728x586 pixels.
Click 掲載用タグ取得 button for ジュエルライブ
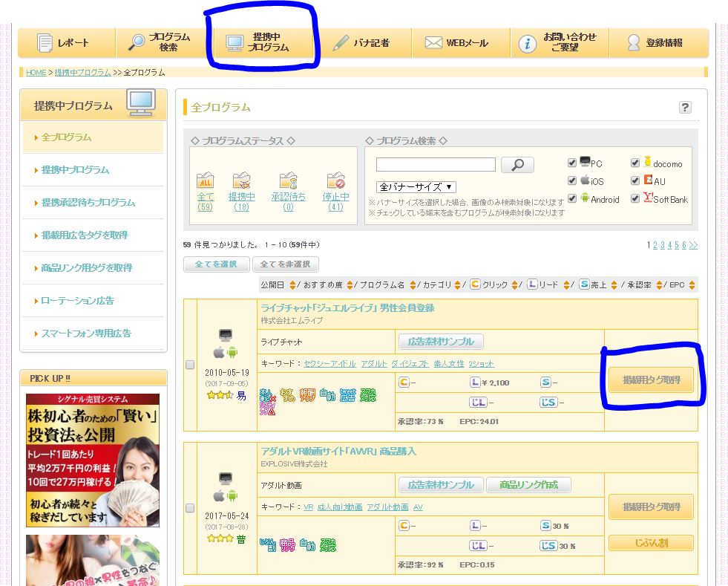pos(652,380)
